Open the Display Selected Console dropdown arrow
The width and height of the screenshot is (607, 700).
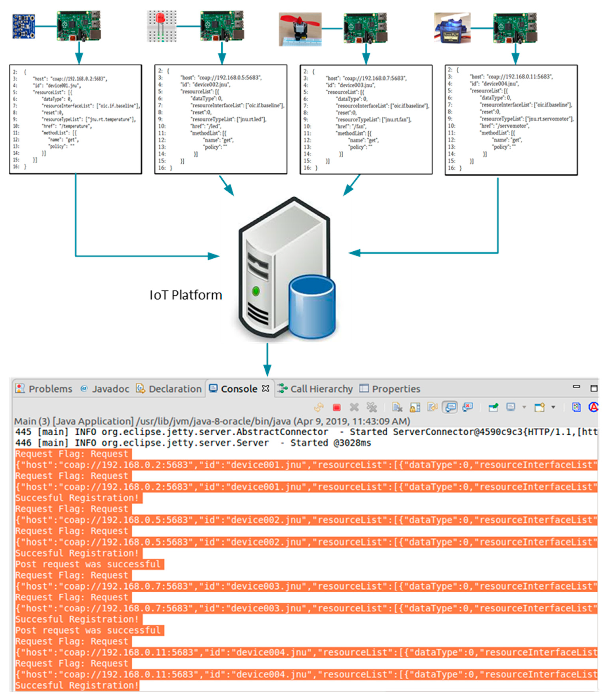pos(524,407)
